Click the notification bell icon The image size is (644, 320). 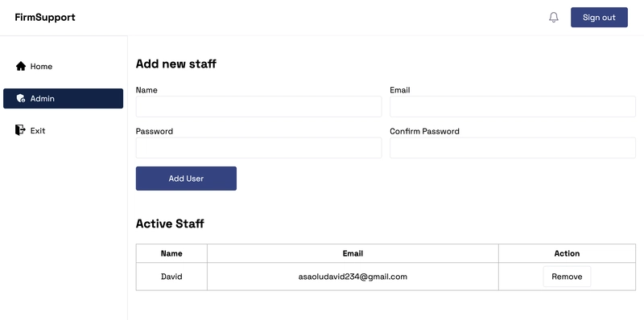coord(554,17)
